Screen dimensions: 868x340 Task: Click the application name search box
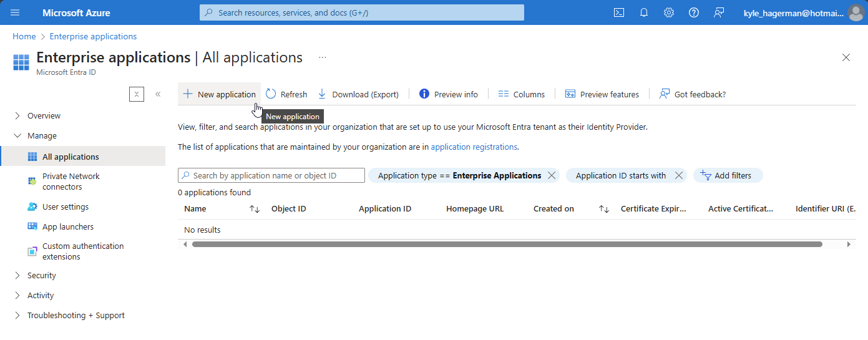[271, 175]
